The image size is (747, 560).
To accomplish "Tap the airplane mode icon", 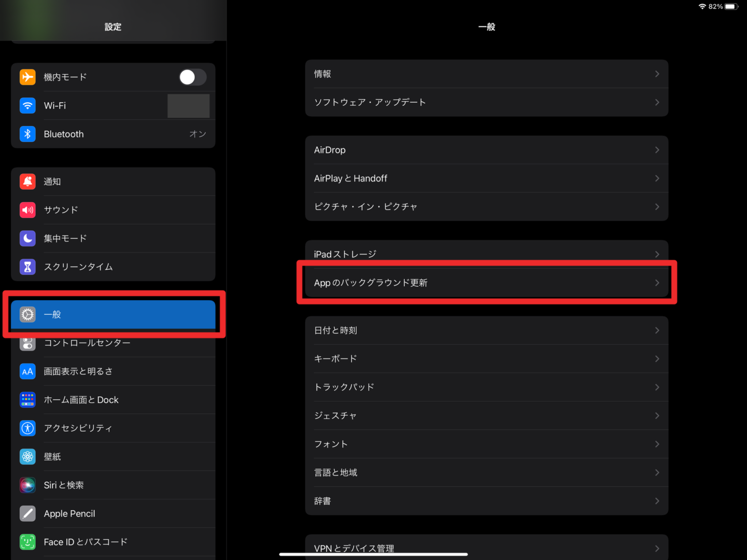I will click(x=27, y=77).
